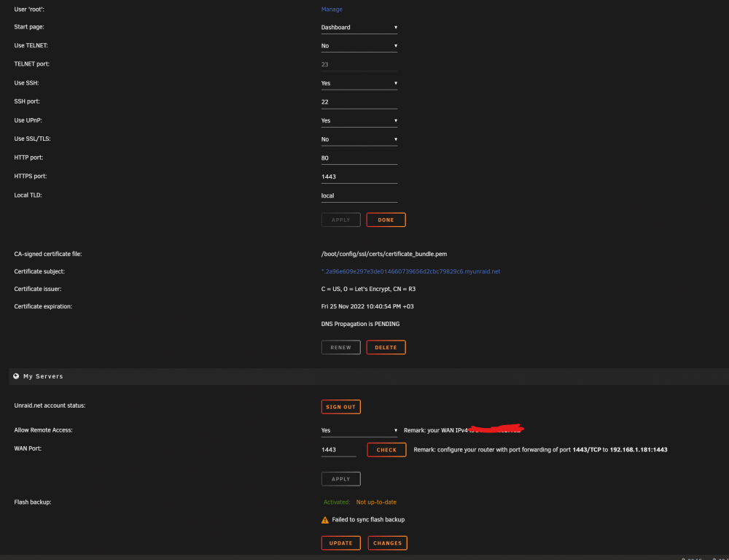Click the 'Unraid.net account status:' label

pyautogui.click(x=50, y=405)
